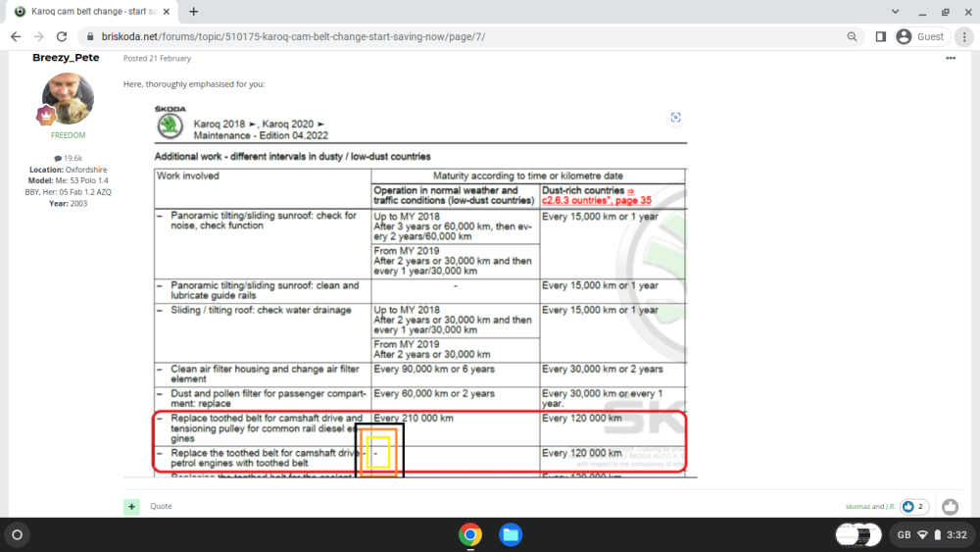Screen dimensions: 980x552
Task: Click the 19.6k post count
Action: click(69, 158)
